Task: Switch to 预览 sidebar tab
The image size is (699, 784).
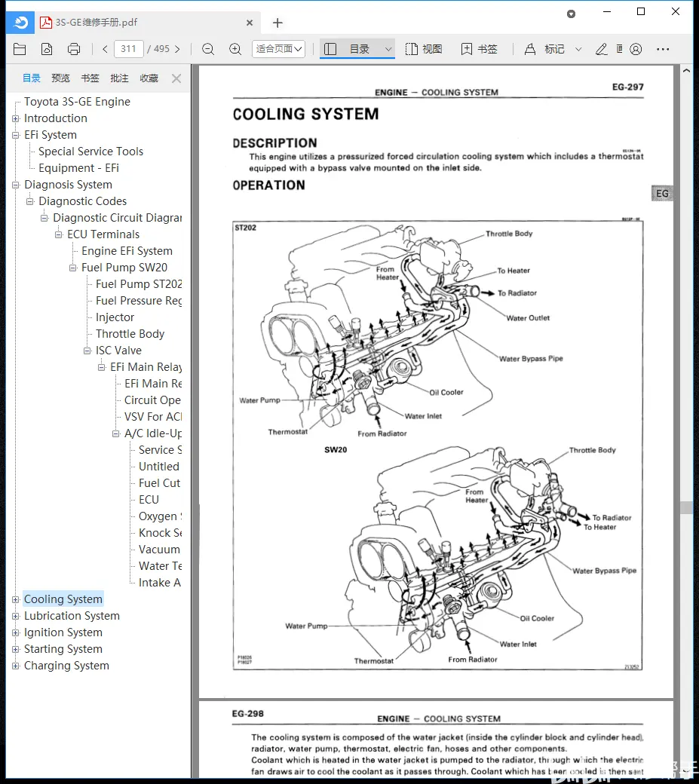Action: point(60,78)
